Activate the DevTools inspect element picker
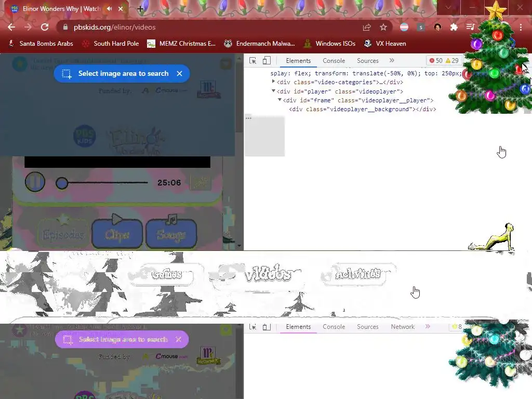The width and height of the screenshot is (532, 399). [253, 61]
